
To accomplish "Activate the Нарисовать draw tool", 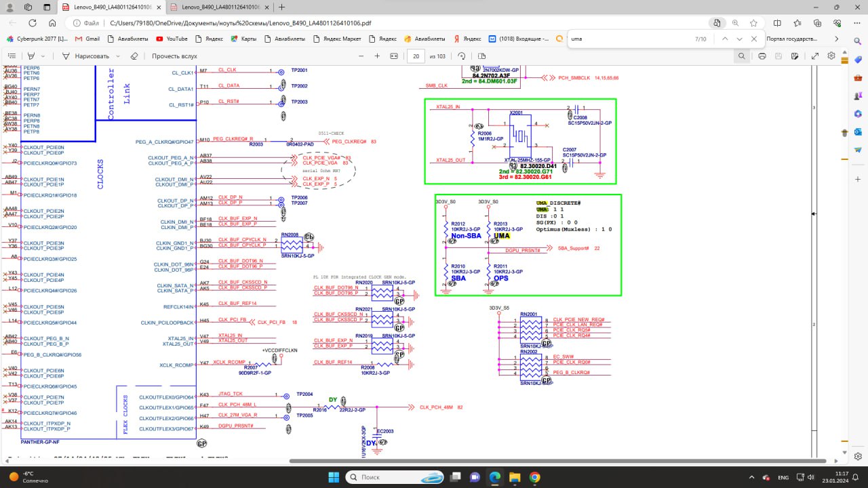I will 85,56.
